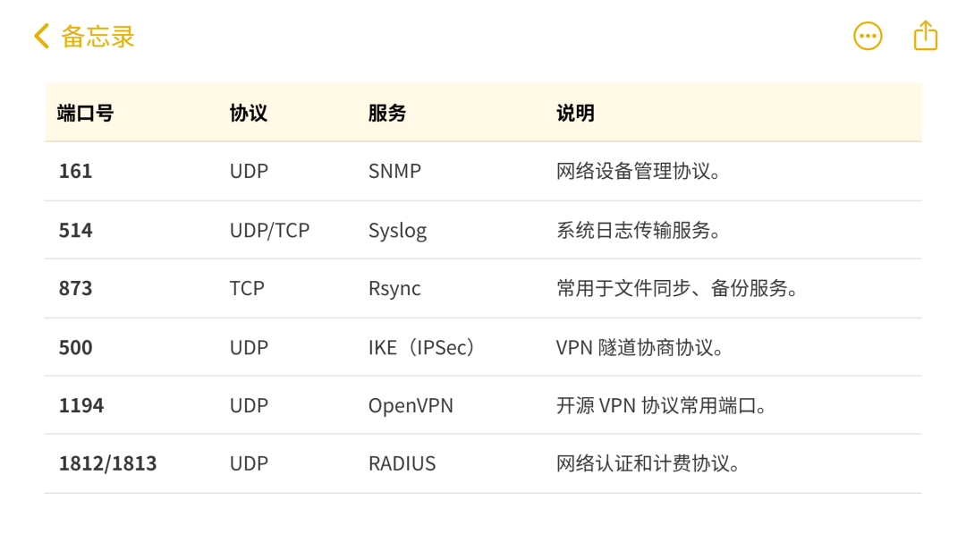Select the 端口号 column header
966x560 pixels.
click(84, 114)
